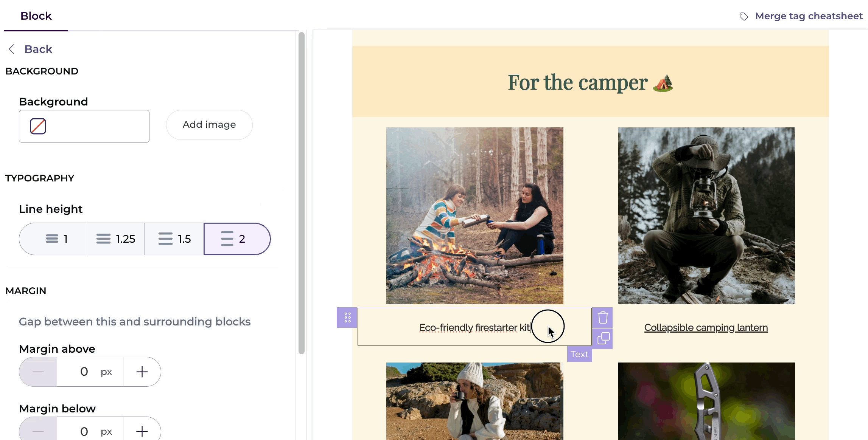Open the Merge tag cheatsheet link
The height and width of the screenshot is (440, 868).
click(x=809, y=16)
